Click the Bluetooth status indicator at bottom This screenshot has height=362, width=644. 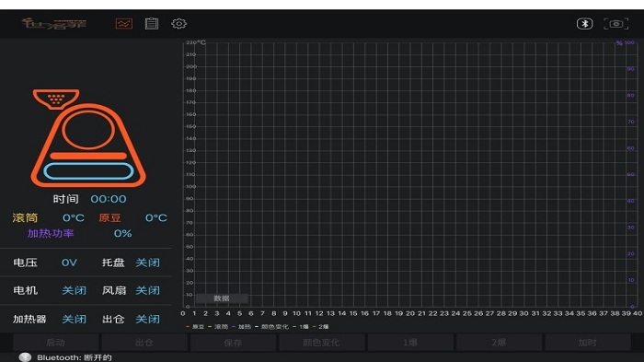[x=65, y=357]
